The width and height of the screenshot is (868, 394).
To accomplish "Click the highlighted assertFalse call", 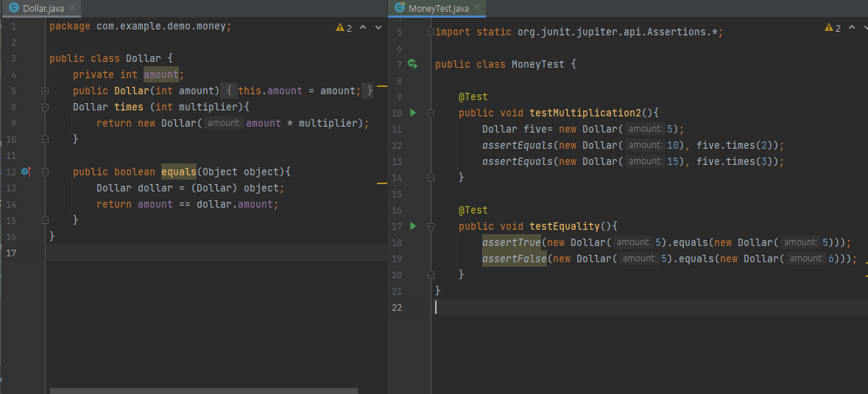I will click(x=515, y=258).
